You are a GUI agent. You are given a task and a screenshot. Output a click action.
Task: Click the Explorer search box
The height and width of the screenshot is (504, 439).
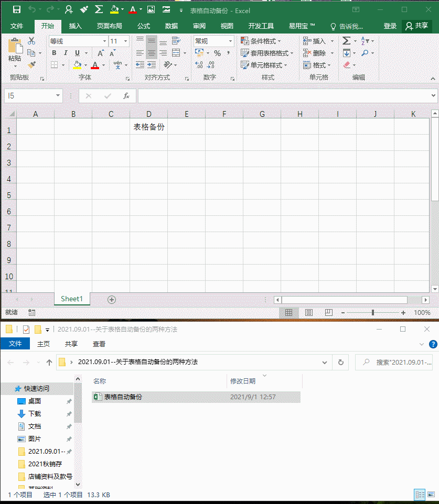coord(393,362)
